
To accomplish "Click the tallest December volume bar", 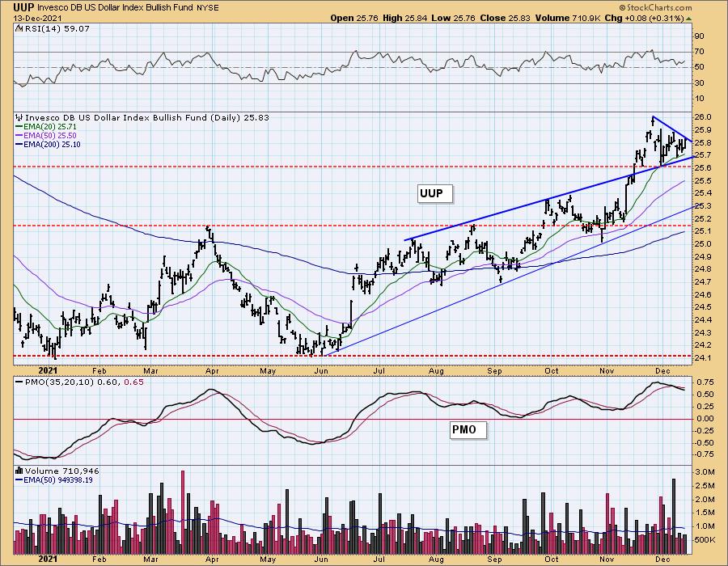I will [674, 517].
